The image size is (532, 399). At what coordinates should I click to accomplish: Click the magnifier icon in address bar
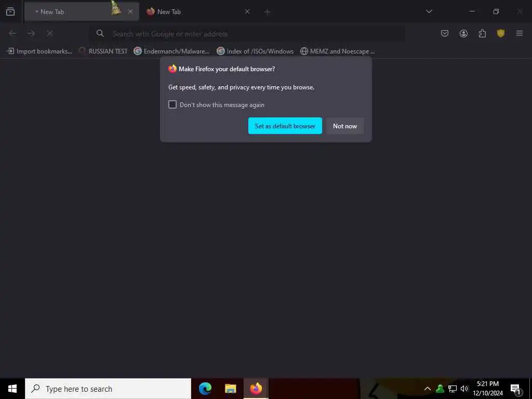point(100,33)
